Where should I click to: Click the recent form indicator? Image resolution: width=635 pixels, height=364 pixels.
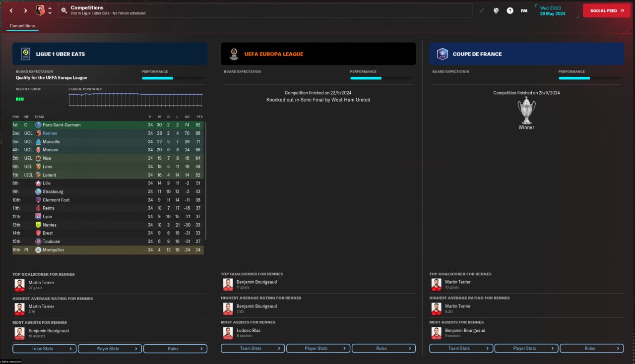click(x=20, y=99)
